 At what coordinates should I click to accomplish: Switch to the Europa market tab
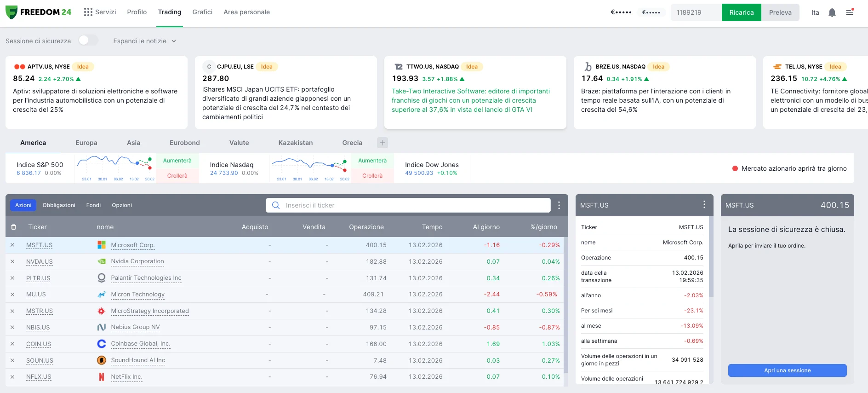coord(86,143)
